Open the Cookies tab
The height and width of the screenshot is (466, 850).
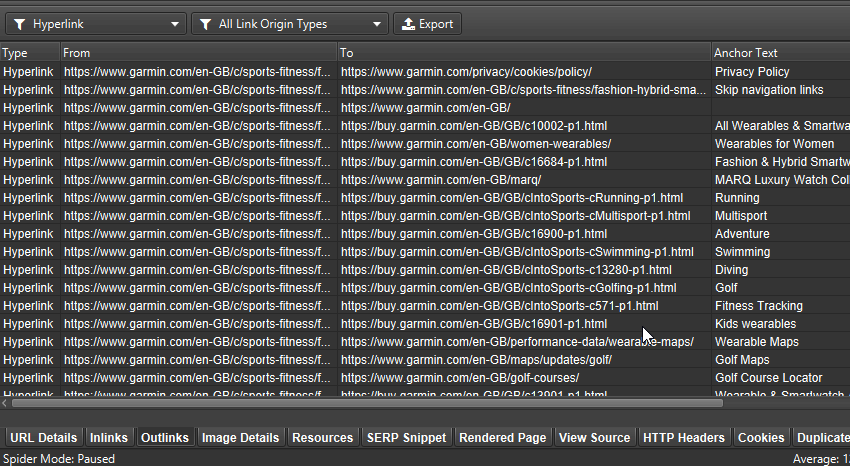[x=760, y=438]
